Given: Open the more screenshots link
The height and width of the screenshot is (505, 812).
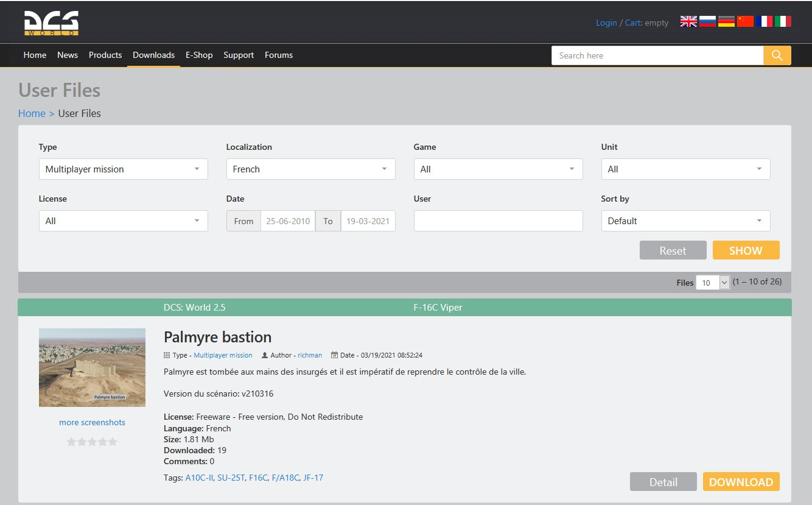Looking at the screenshot, I should (92, 422).
